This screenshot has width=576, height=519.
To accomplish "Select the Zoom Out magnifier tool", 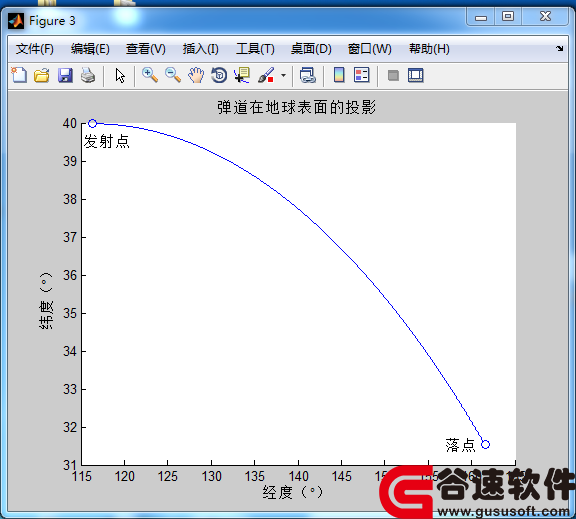I will click(173, 75).
